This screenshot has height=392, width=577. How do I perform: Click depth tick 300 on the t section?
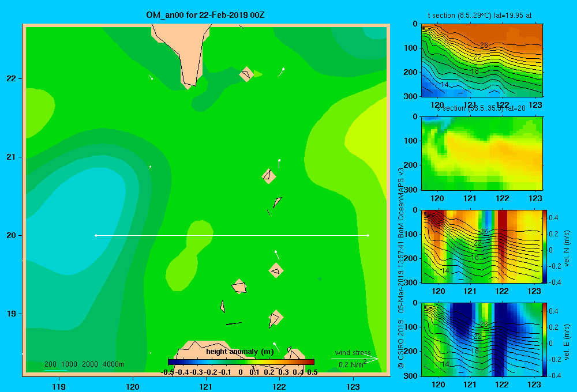(x=412, y=96)
